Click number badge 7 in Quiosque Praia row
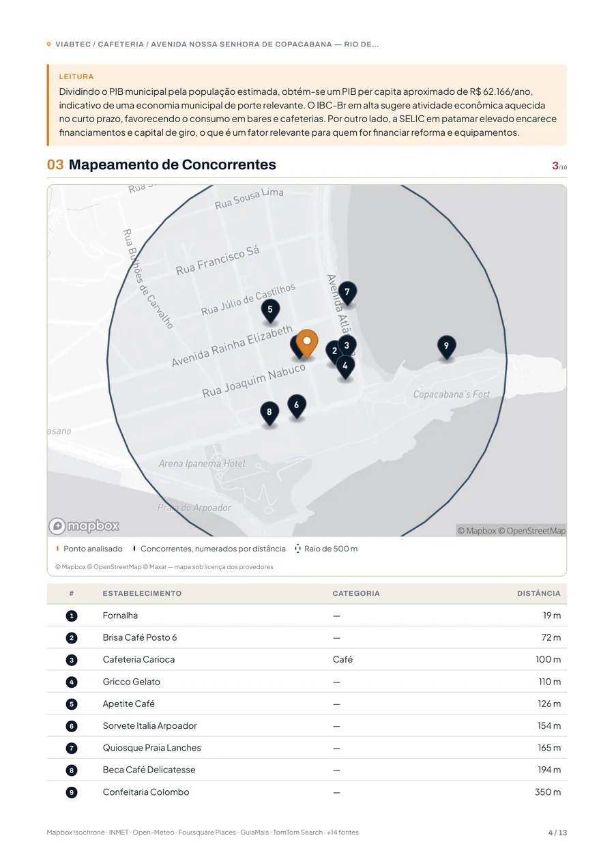 (x=72, y=748)
